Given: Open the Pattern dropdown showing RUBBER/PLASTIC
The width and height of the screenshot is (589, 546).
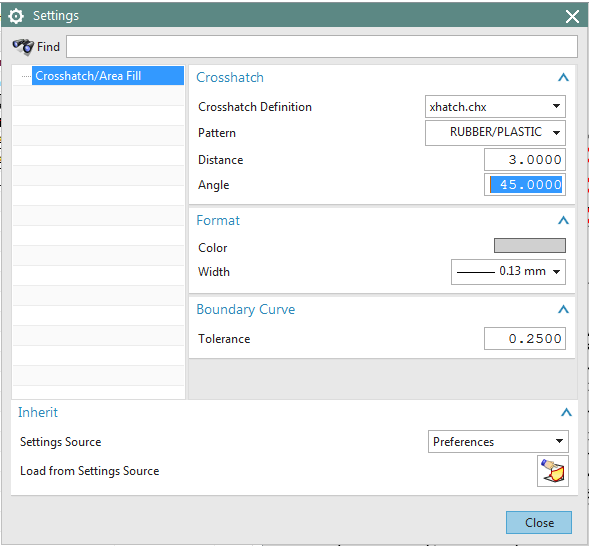Looking at the screenshot, I should pos(495,133).
